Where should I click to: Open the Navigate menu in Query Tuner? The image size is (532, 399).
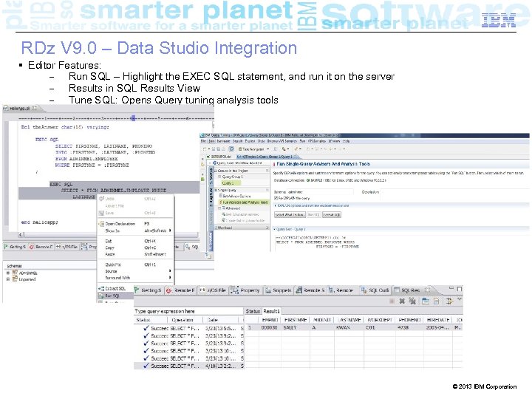coord(224,141)
